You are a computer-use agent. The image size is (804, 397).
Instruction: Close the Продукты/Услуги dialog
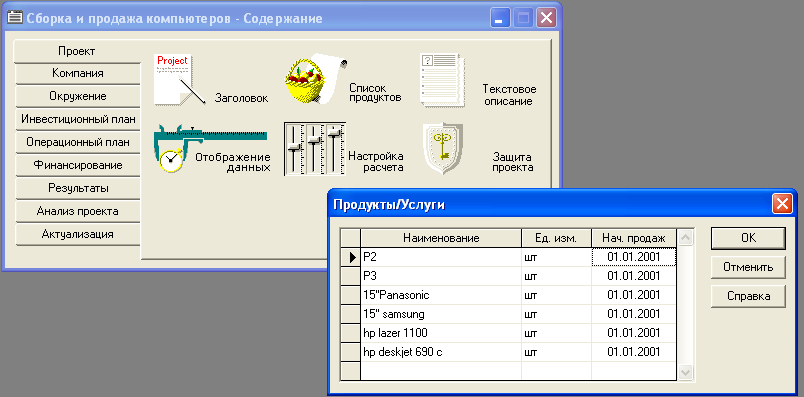pos(782,204)
